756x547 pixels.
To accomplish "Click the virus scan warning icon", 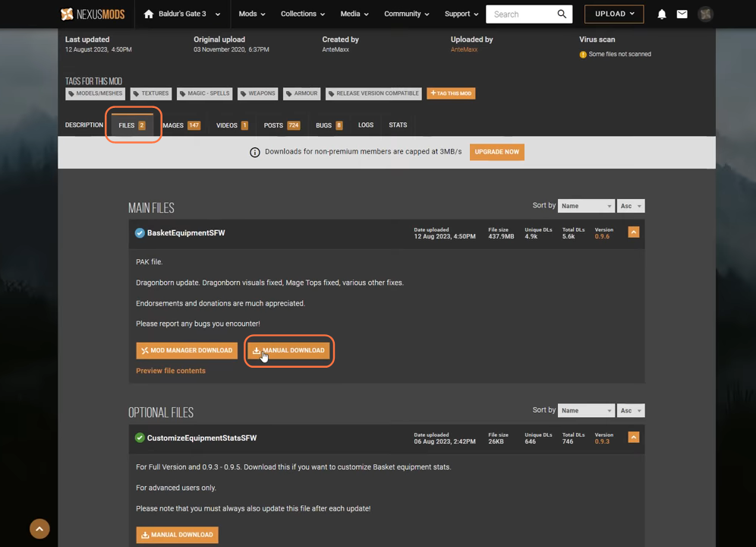I will click(x=583, y=55).
